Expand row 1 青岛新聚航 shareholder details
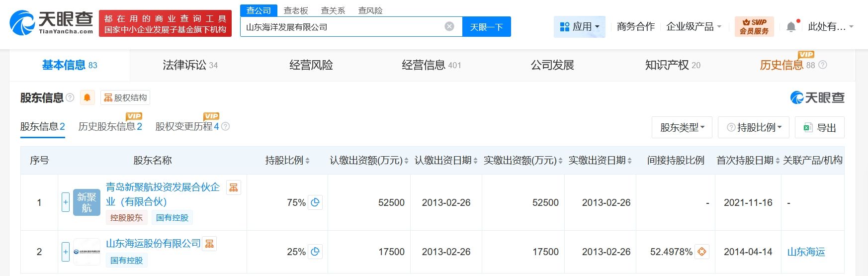This screenshot has width=868, height=276. pyautogui.click(x=66, y=202)
